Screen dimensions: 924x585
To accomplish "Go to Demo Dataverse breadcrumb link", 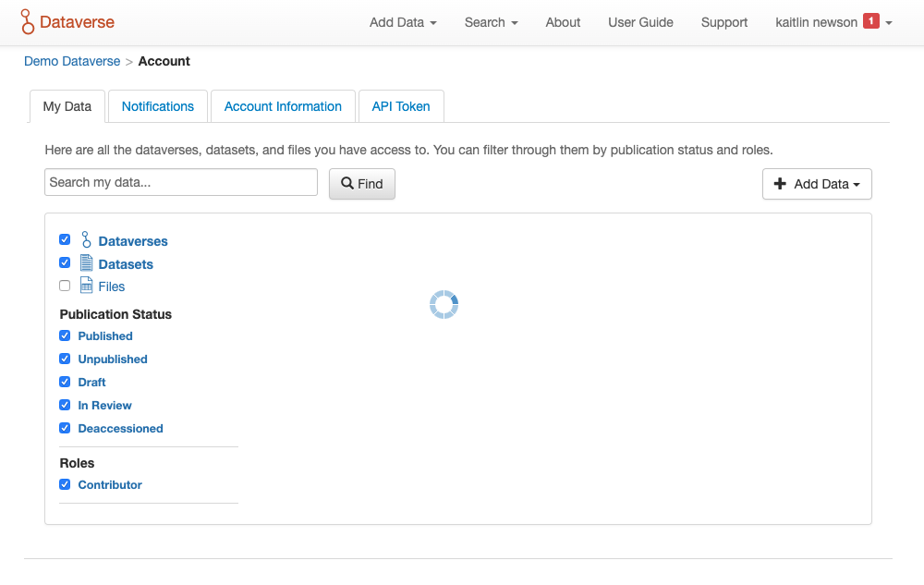I will (72, 61).
